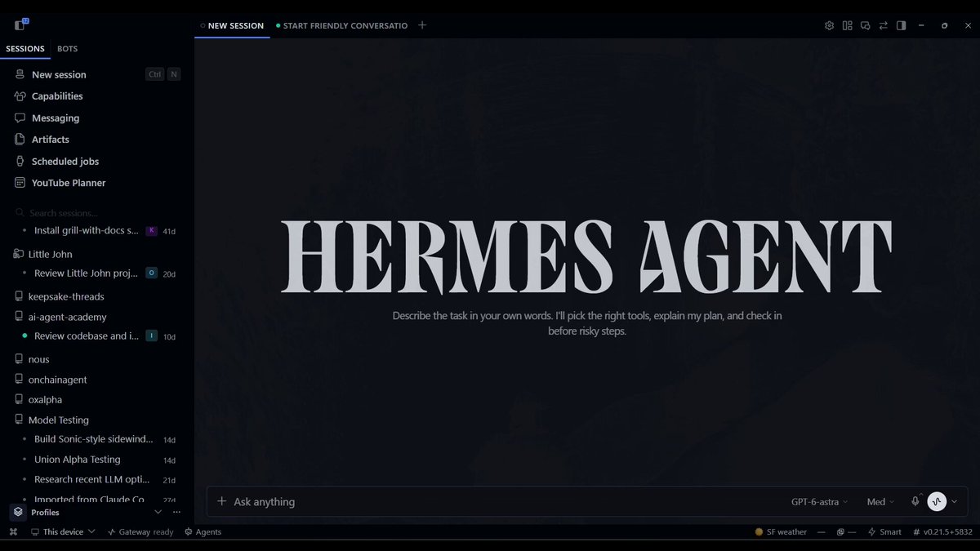Open chevron next to voice button
Image resolution: width=980 pixels, height=551 pixels.
coord(954,502)
